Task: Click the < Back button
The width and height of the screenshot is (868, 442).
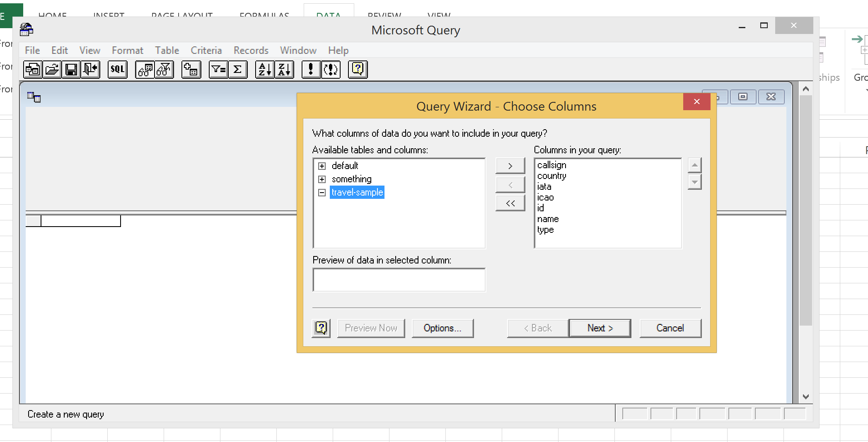Action: (538, 328)
